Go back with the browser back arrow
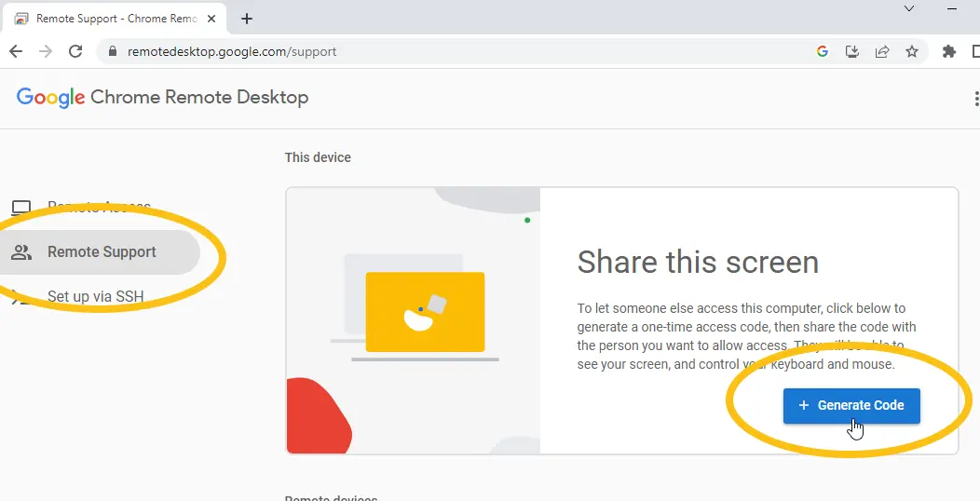This screenshot has width=980, height=501. click(x=16, y=52)
